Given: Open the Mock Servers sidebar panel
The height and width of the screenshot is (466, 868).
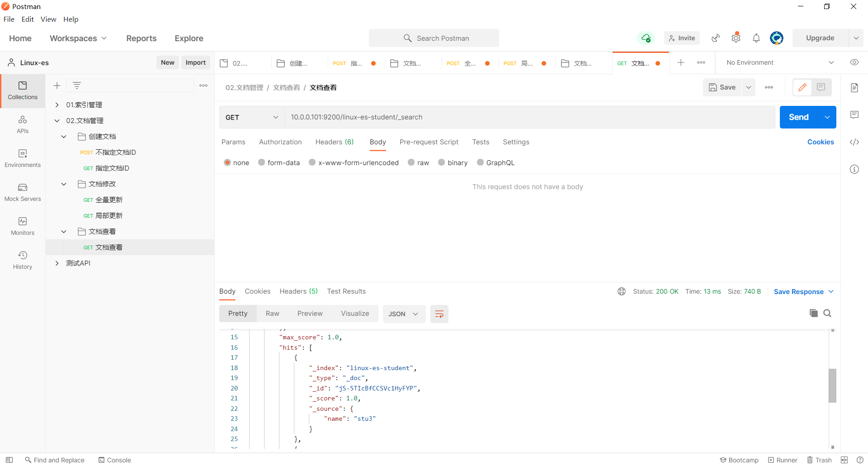Looking at the screenshot, I should 23,192.
